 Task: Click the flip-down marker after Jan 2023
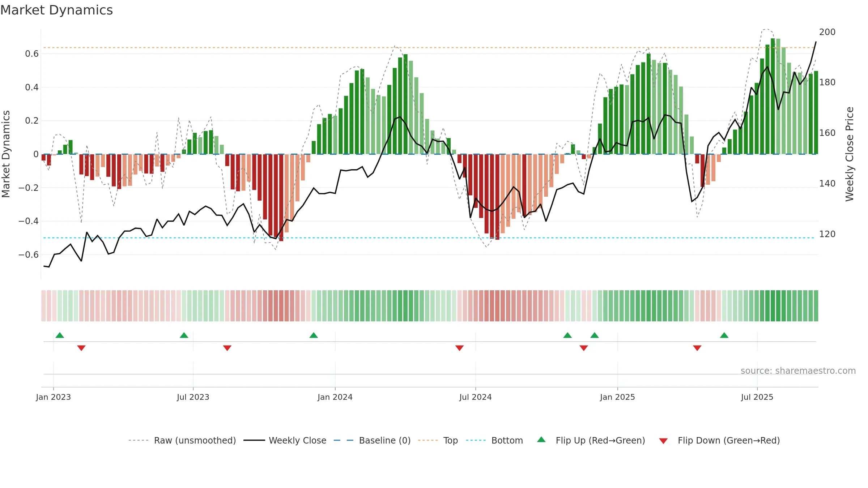point(81,348)
